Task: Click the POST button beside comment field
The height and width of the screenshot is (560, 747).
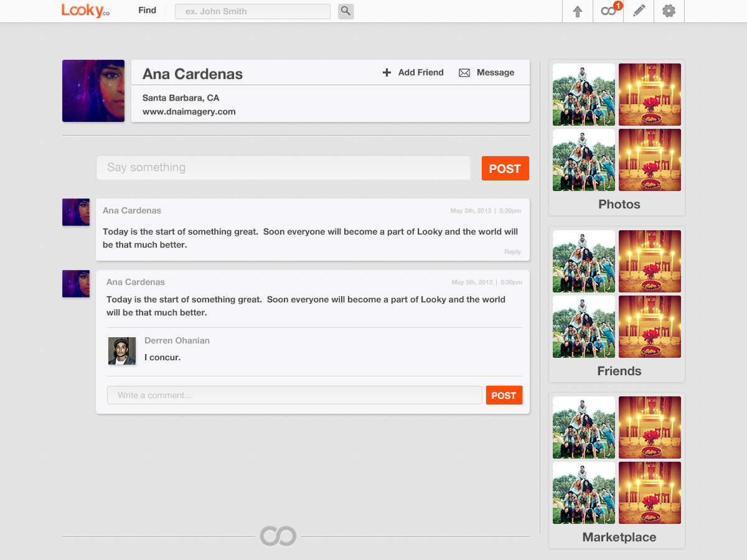Action: 504,395
